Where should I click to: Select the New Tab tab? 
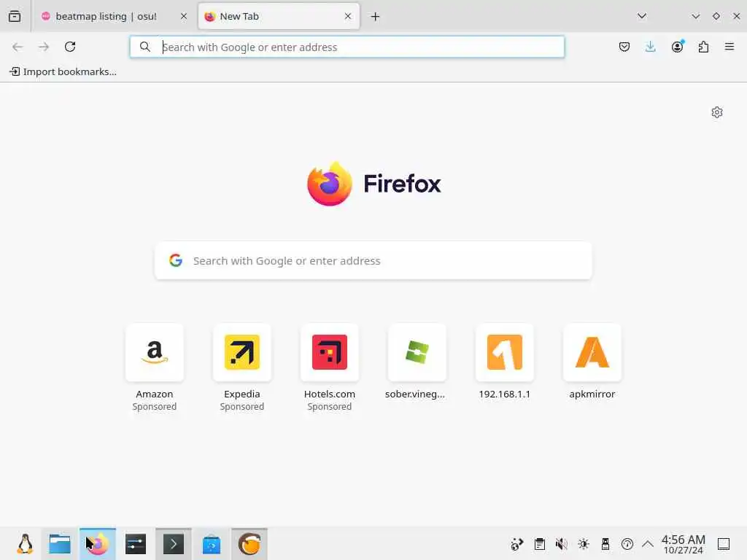[x=279, y=17]
